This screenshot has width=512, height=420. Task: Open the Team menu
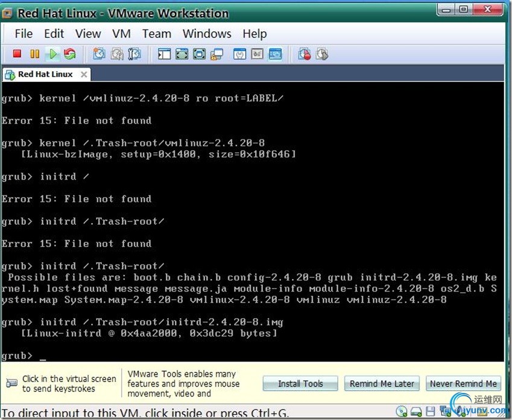pos(156,34)
